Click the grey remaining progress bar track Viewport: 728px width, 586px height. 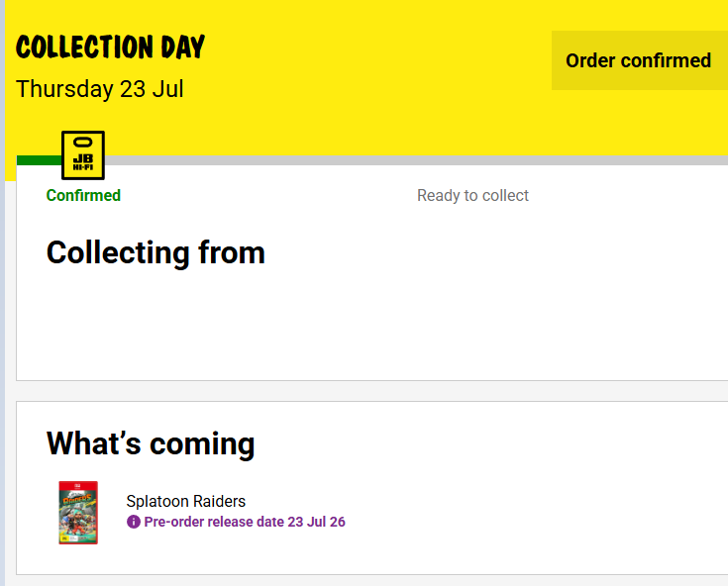[x=416, y=160]
